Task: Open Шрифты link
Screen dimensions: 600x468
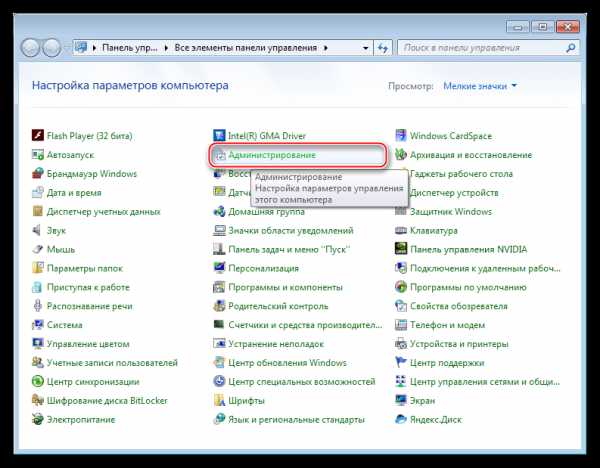Action: click(246, 401)
